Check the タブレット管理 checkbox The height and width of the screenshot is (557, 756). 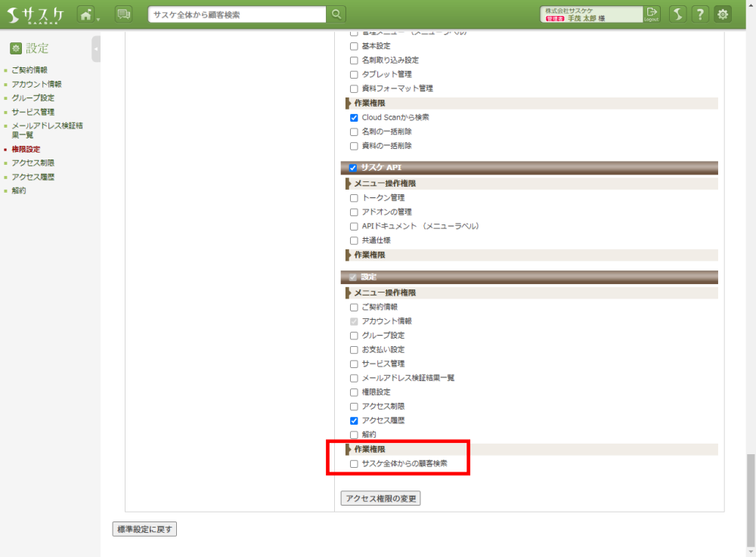click(354, 75)
